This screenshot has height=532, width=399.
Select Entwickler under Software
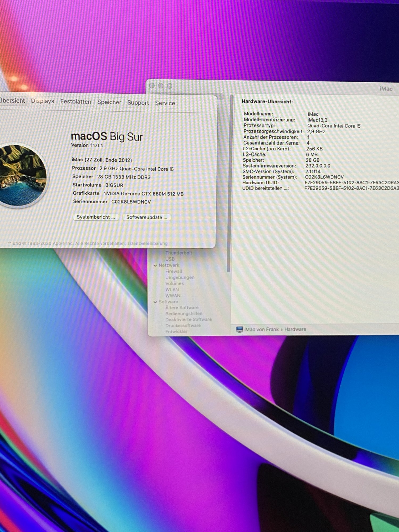176,331
